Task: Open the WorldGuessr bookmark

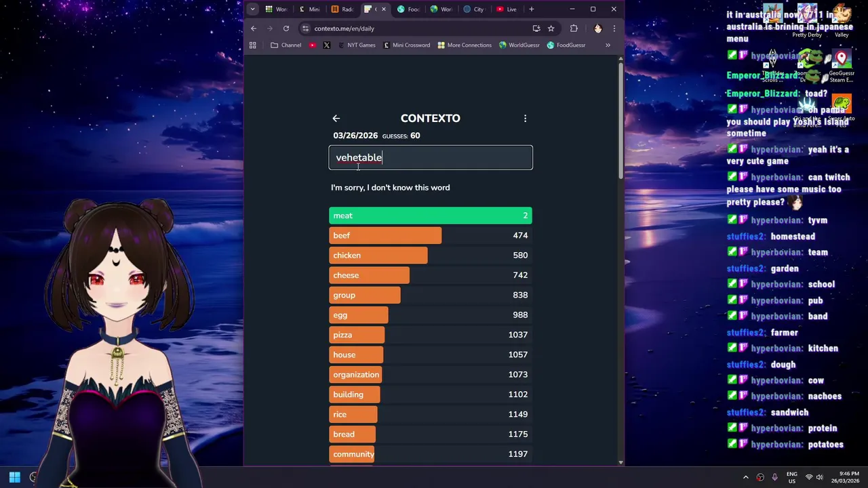Action: (519, 45)
